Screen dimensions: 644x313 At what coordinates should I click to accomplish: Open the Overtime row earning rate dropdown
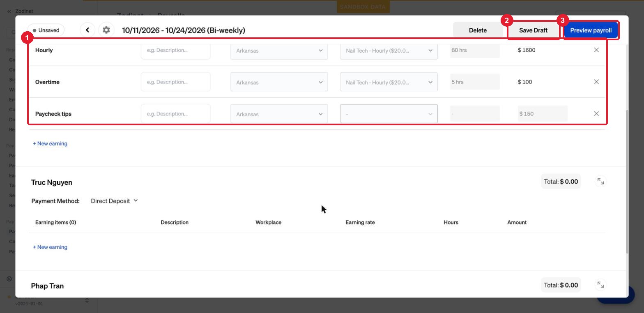pyautogui.click(x=389, y=82)
